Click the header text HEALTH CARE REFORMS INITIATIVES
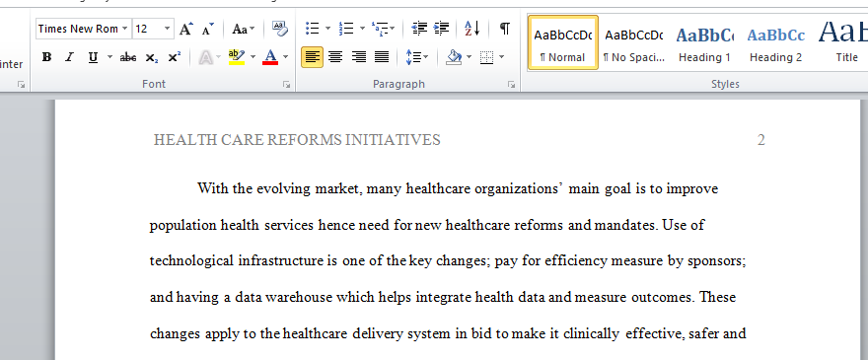The image size is (868, 360). [297, 140]
